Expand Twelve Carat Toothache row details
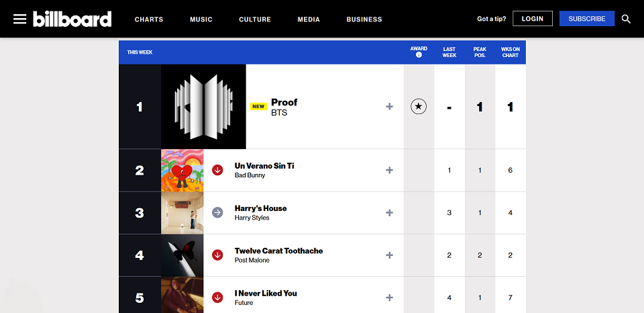644x313 pixels. (389, 255)
